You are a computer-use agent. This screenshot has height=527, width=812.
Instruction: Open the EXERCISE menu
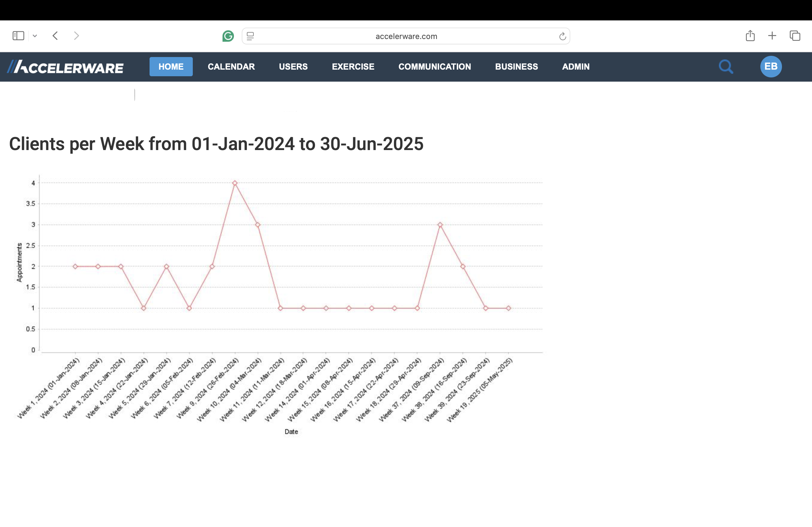pos(353,67)
